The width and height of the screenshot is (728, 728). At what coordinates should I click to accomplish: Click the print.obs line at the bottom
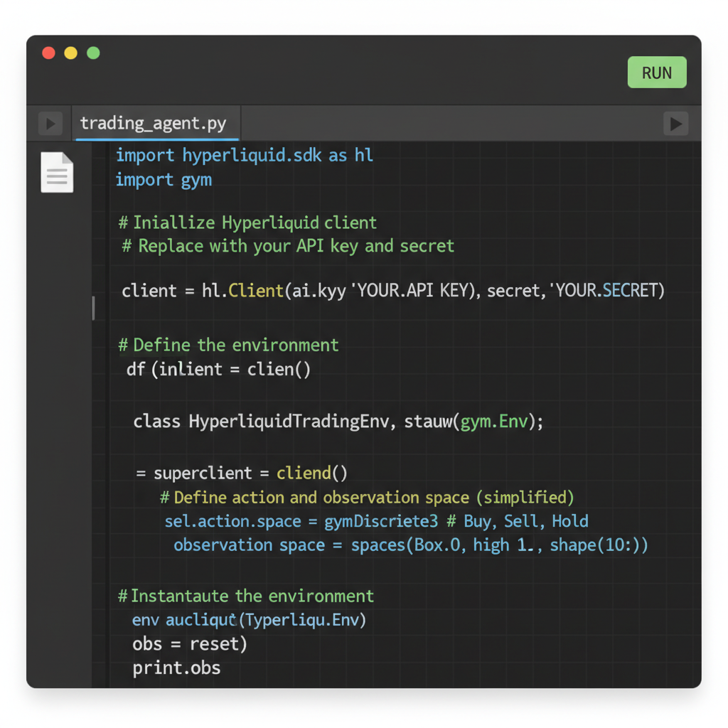176,668
